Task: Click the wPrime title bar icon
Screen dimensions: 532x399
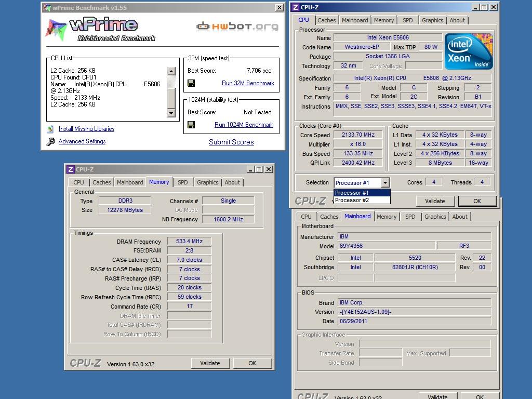Action: pyautogui.click(x=47, y=7)
